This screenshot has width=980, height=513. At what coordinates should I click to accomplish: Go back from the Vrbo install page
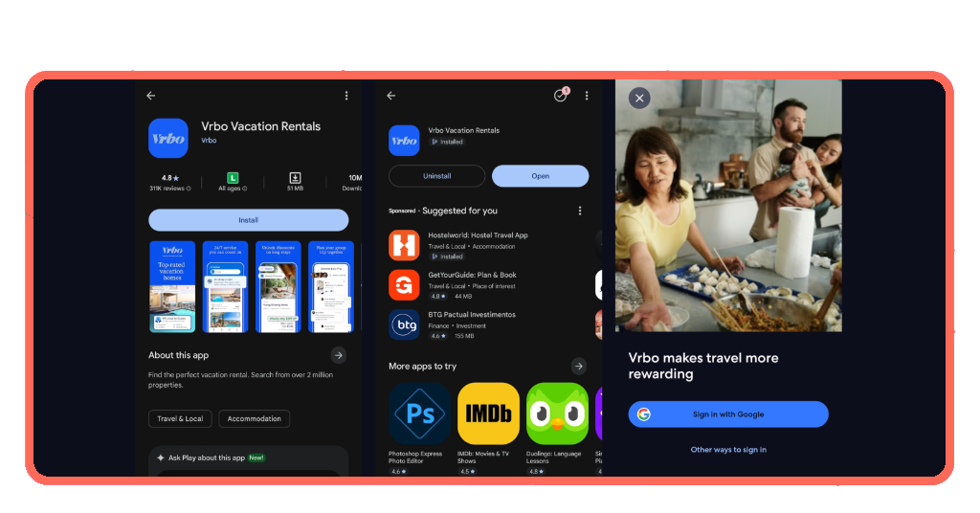coord(150,96)
